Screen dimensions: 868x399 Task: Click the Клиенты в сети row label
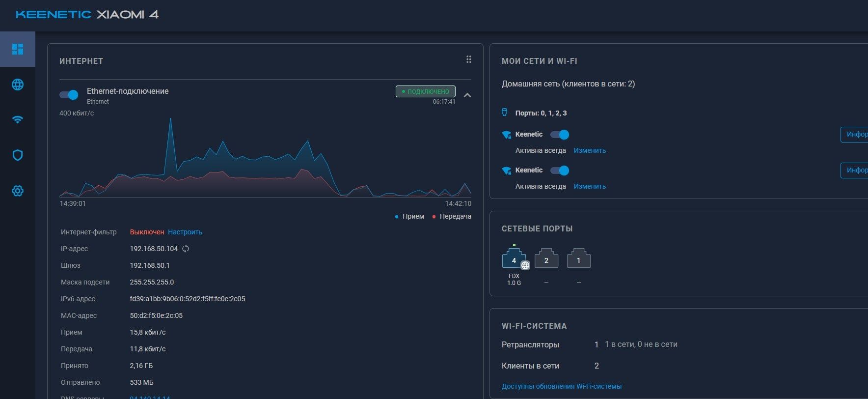click(530, 366)
